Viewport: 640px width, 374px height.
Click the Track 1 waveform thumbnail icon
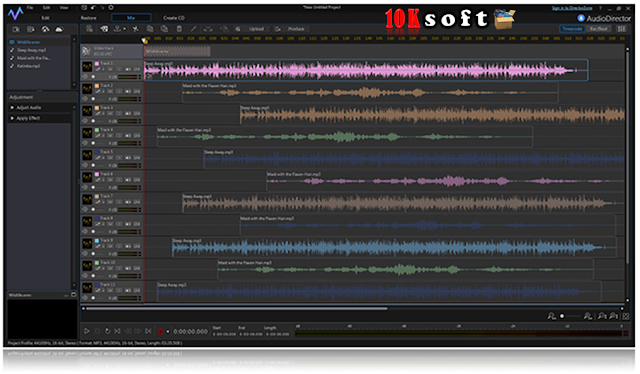(87, 67)
